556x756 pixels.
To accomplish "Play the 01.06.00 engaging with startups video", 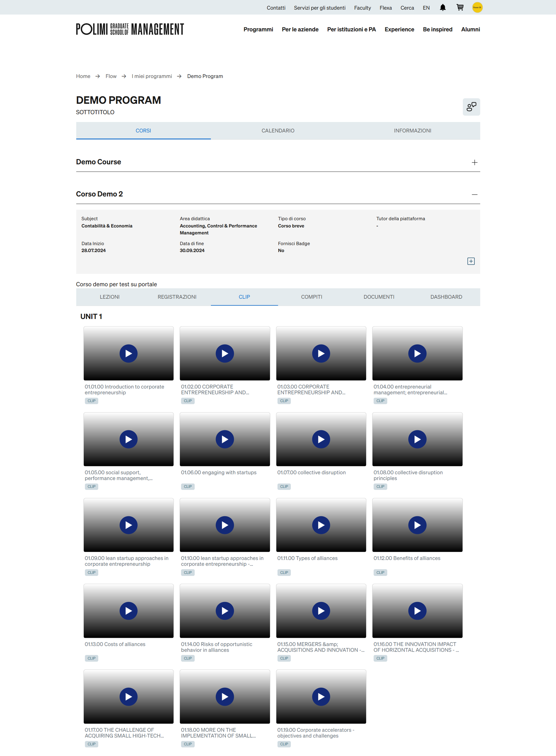I will (225, 439).
